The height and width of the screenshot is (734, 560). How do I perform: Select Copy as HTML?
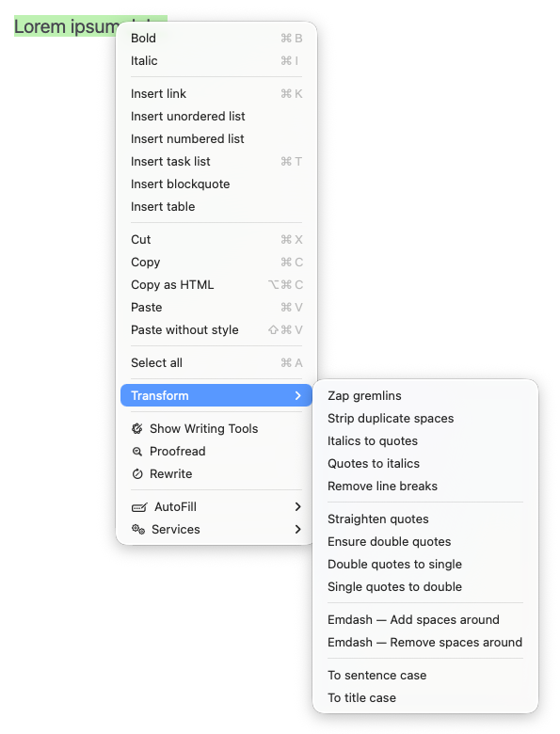[216, 284]
